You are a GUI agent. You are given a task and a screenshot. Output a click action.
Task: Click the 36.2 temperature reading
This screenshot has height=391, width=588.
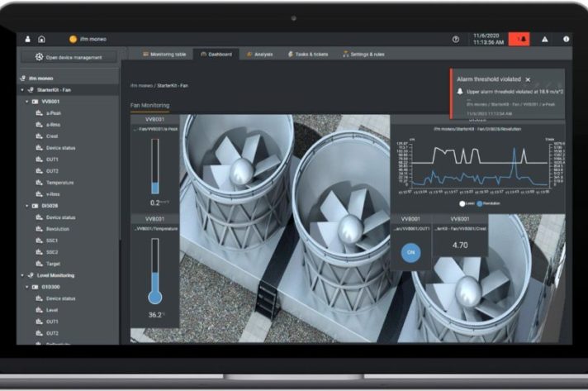tap(156, 315)
